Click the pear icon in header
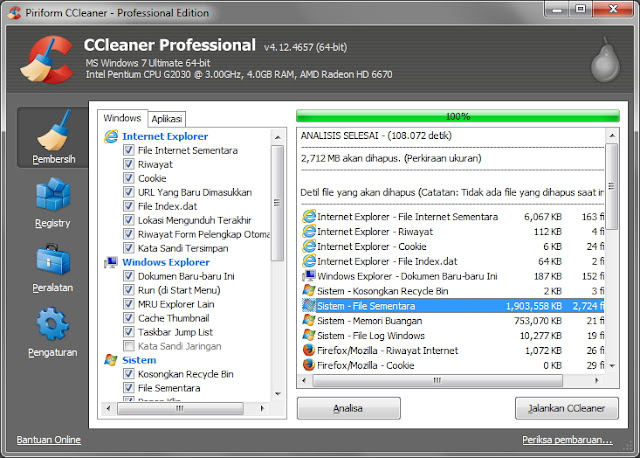 coord(605,60)
